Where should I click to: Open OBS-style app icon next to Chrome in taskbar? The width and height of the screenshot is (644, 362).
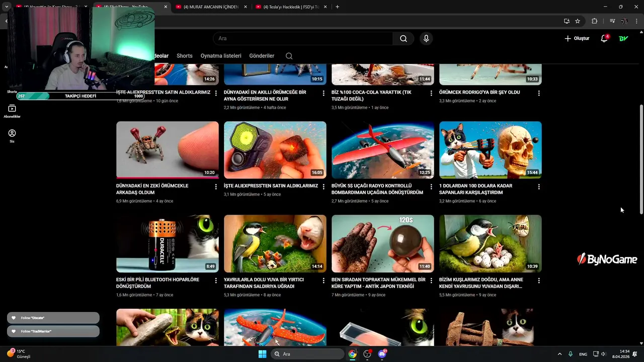tap(367, 354)
